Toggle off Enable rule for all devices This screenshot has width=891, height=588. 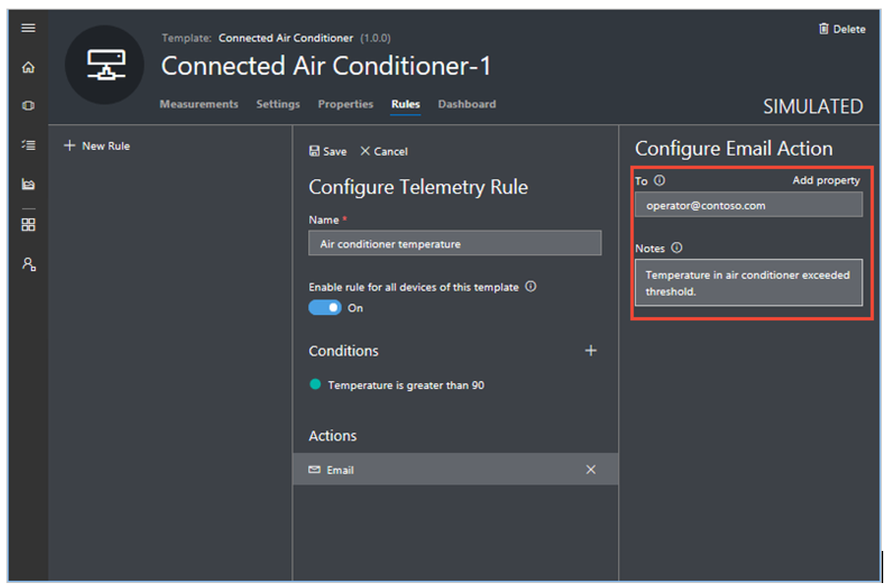(x=325, y=308)
